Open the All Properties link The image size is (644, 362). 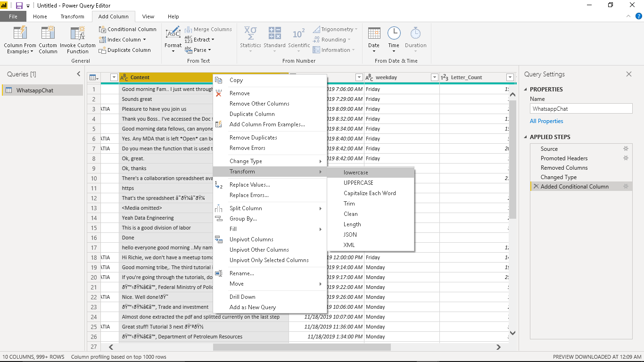(546, 121)
